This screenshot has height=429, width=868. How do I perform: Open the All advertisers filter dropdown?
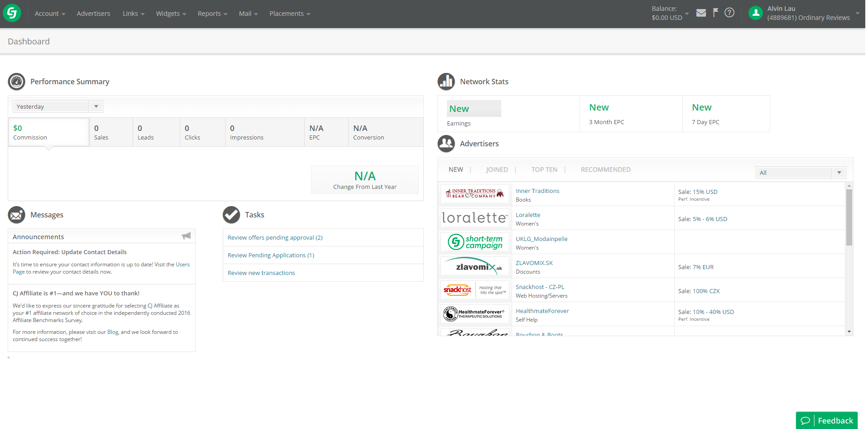pyautogui.click(x=801, y=173)
